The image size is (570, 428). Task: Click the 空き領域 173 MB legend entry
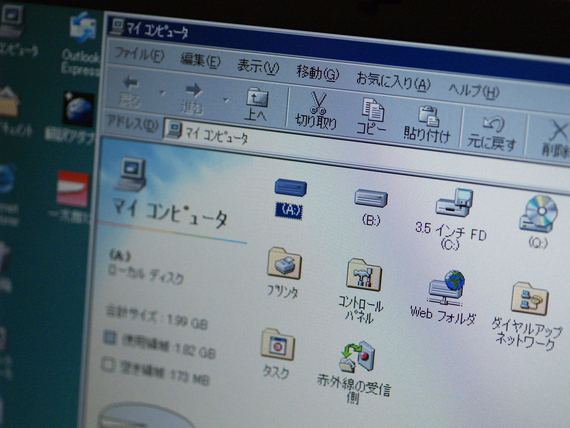pyautogui.click(x=156, y=371)
